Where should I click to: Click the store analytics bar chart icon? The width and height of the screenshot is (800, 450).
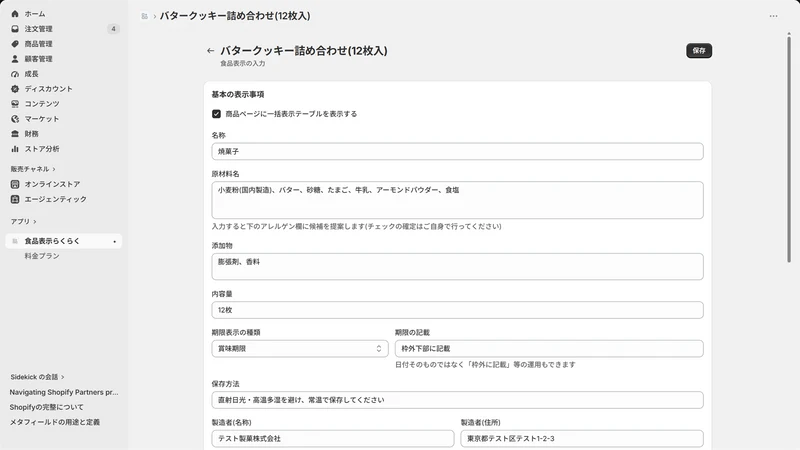pos(15,149)
